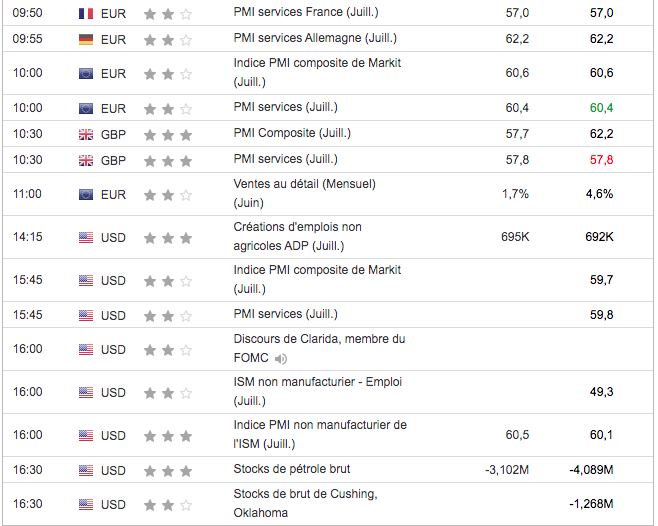
Task: Click the green 60,4 value for PMI services
Action: 601,108
